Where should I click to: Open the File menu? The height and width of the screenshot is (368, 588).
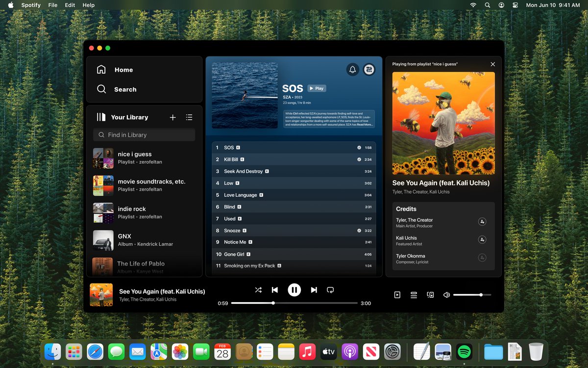53,5
